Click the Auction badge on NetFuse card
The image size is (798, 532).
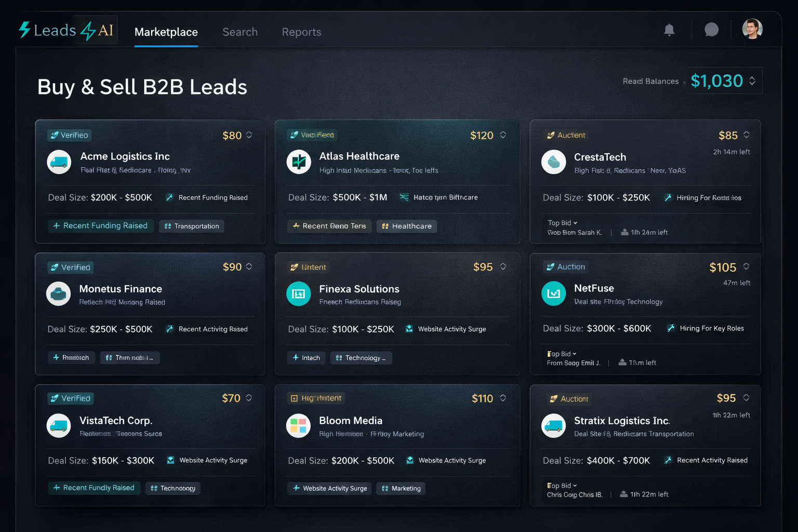pyautogui.click(x=566, y=267)
